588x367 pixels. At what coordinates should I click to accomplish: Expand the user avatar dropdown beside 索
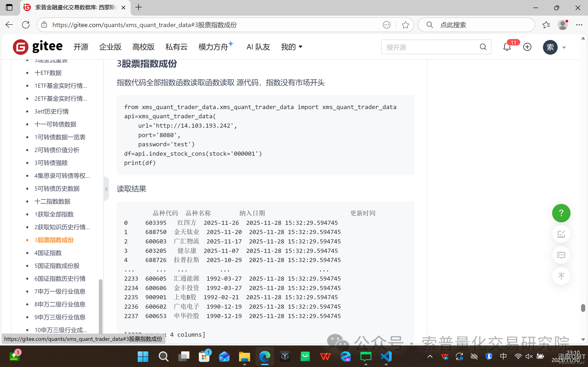(564, 47)
